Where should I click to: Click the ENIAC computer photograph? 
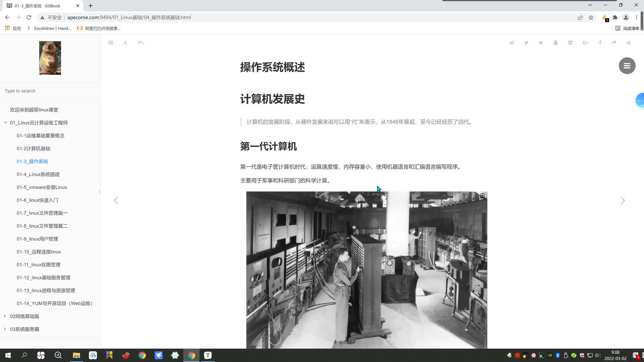tap(367, 270)
